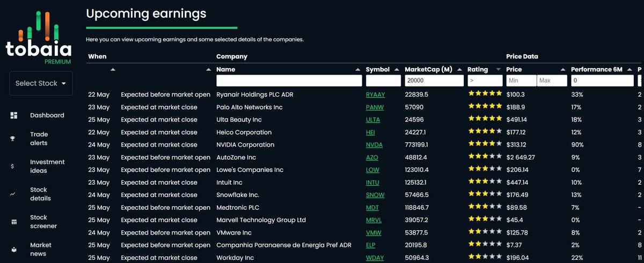644x263 pixels.
Task: Open Trade alerts page
Action: tap(39, 139)
